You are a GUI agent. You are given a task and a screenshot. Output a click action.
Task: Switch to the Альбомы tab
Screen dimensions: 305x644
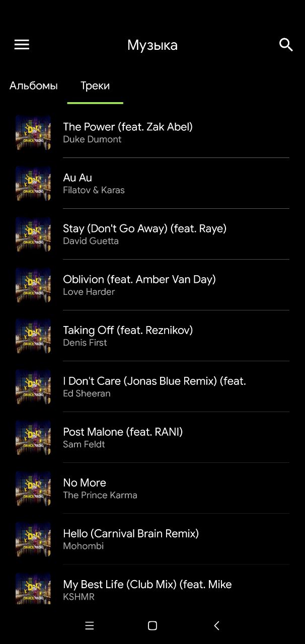coord(34,86)
